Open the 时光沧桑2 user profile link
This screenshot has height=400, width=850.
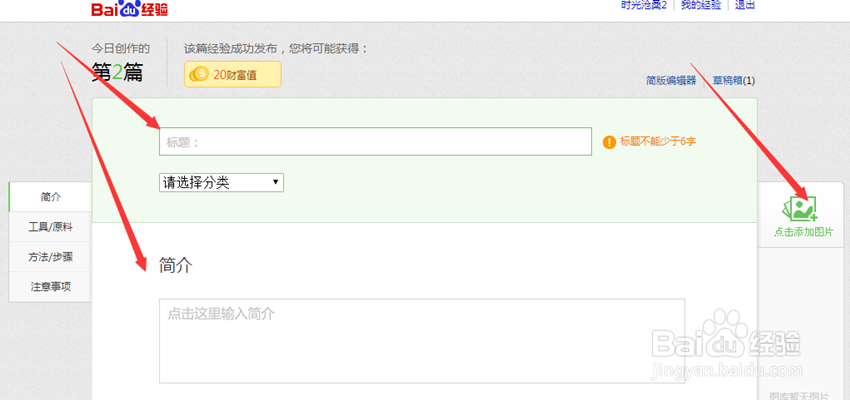[643, 5]
